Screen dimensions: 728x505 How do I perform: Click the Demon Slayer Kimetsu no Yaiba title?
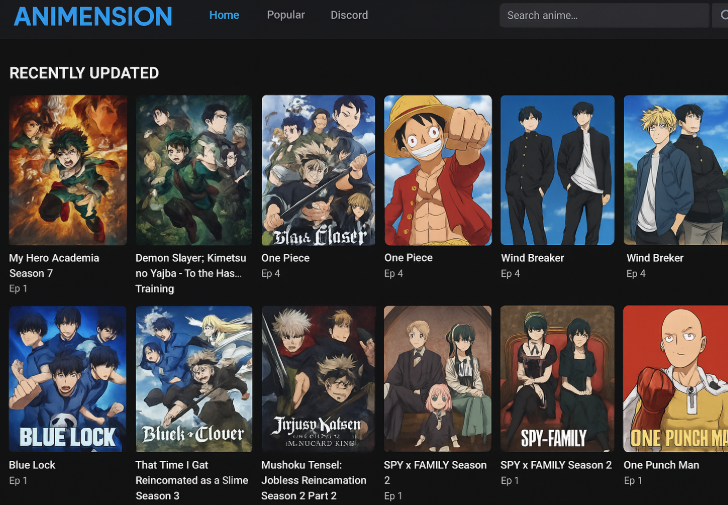click(188, 265)
